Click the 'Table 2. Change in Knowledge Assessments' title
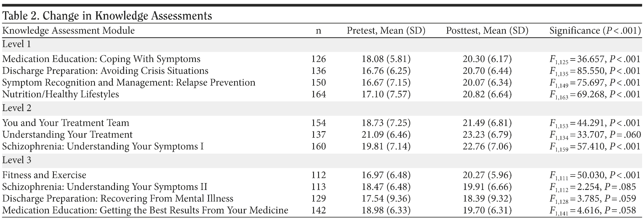 pyautogui.click(x=107, y=16)
